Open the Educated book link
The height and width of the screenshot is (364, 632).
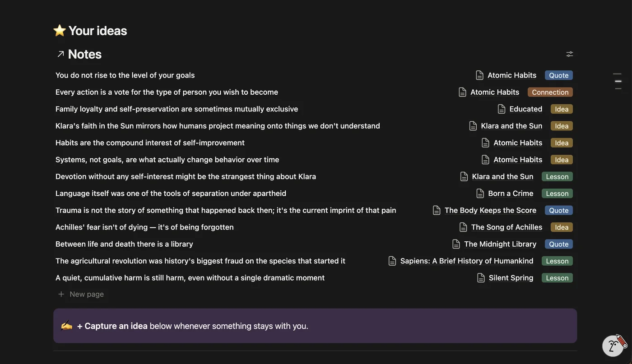coord(526,109)
